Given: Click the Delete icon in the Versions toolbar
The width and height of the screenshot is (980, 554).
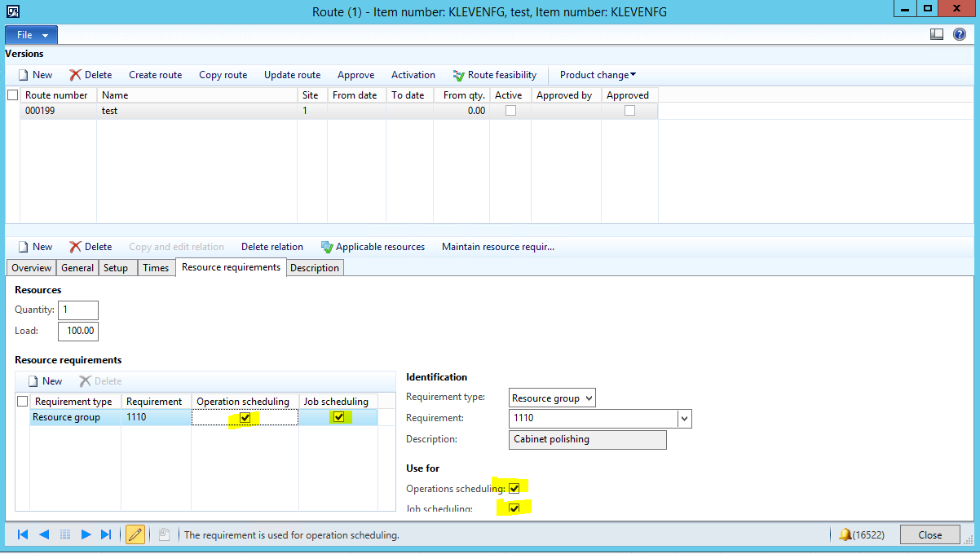Looking at the screenshot, I should coord(90,74).
